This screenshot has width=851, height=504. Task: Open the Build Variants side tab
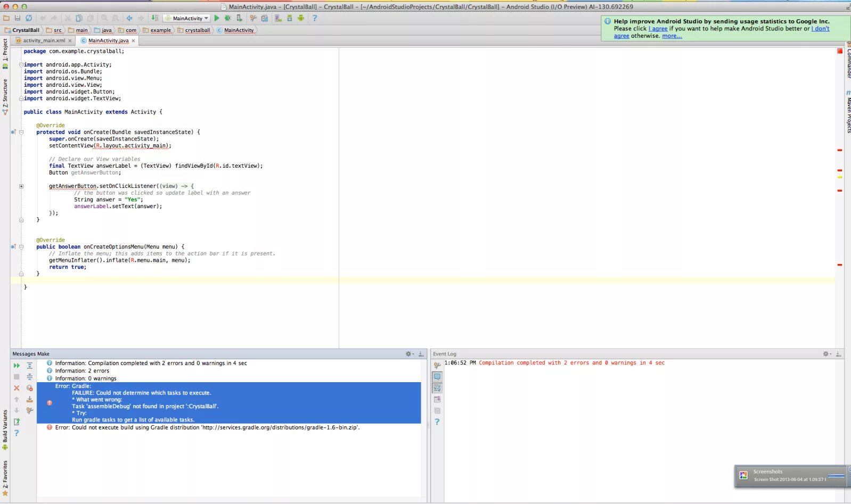click(x=5, y=430)
